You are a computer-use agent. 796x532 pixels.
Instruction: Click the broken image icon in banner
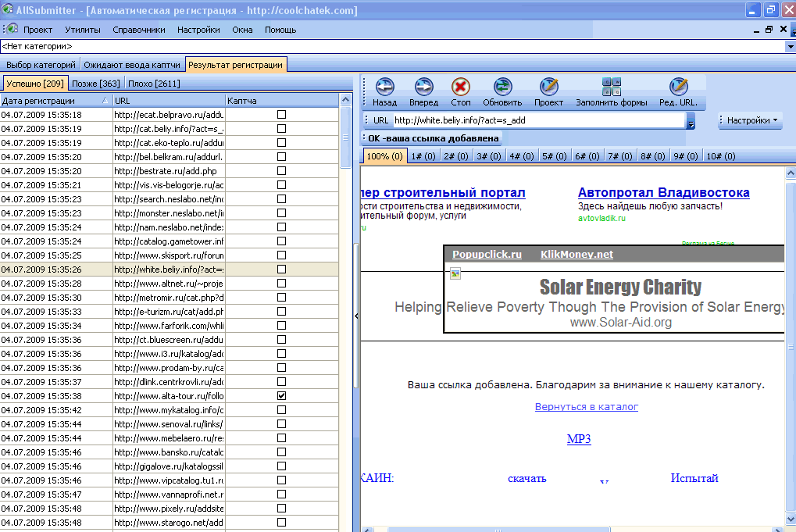pos(455,273)
